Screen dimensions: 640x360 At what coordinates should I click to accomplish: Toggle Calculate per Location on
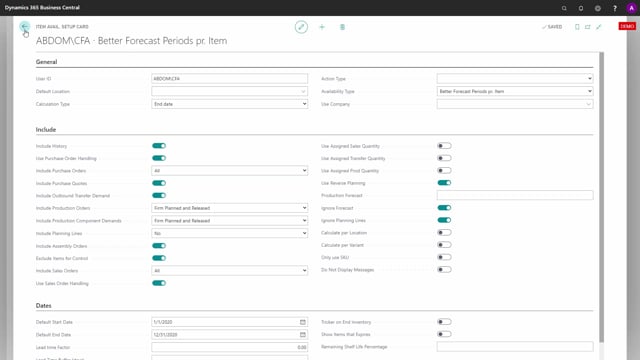pyautogui.click(x=444, y=233)
